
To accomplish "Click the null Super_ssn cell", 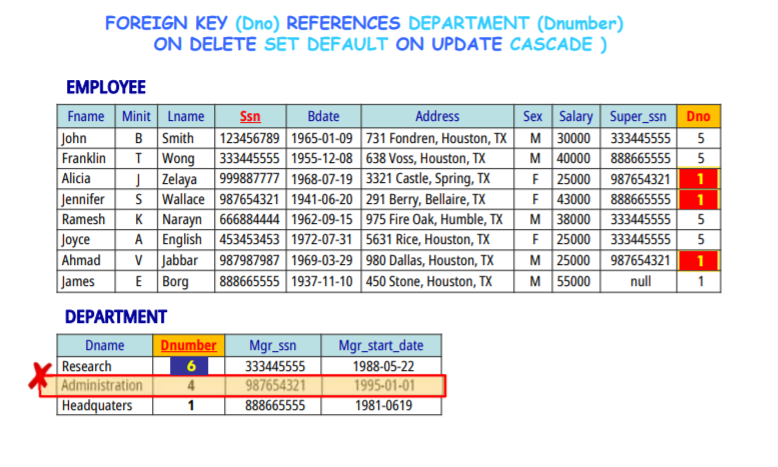I will (641, 281).
